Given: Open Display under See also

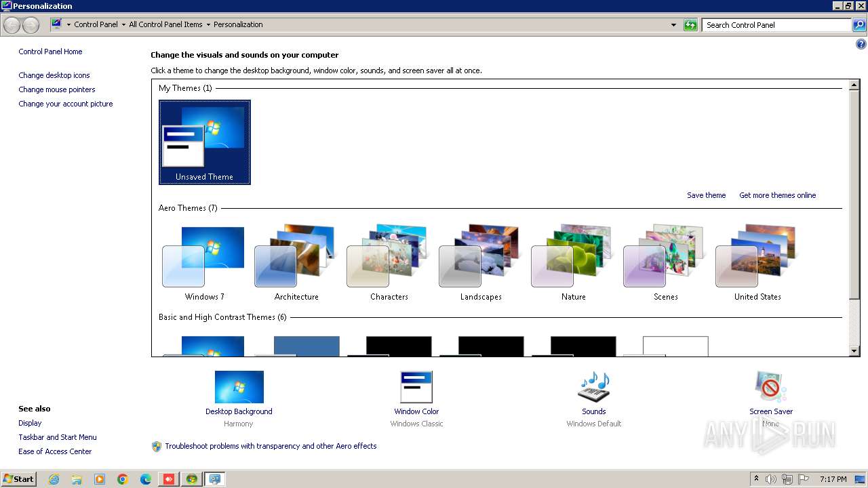Looking at the screenshot, I should pyautogui.click(x=30, y=423).
